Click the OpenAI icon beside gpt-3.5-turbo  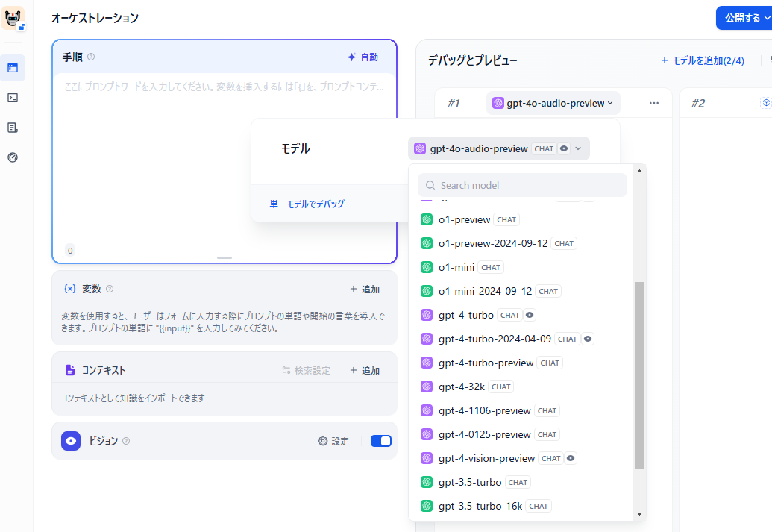click(x=427, y=482)
